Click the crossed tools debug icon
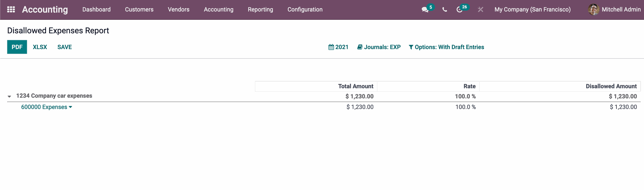 click(481, 10)
